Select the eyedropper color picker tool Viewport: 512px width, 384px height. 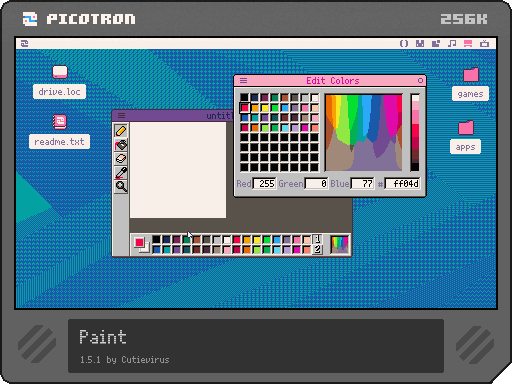121,173
